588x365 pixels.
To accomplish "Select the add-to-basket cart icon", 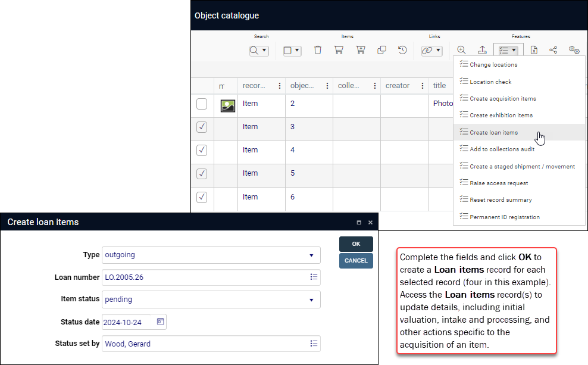I will (x=361, y=50).
